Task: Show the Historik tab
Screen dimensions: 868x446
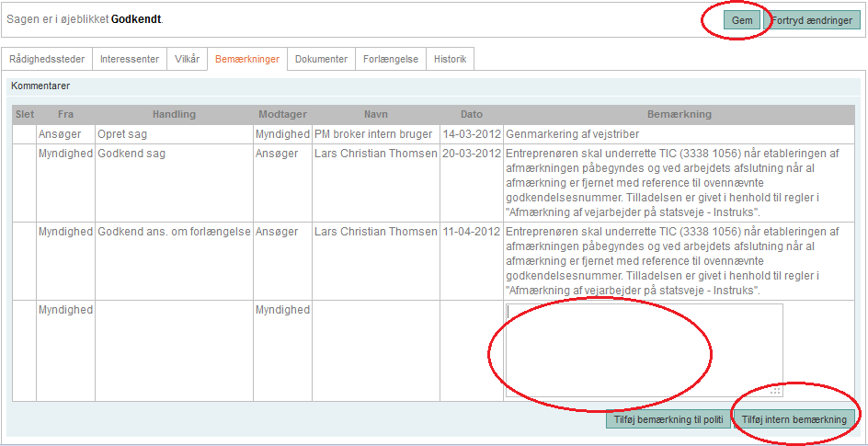Action: click(x=450, y=59)
